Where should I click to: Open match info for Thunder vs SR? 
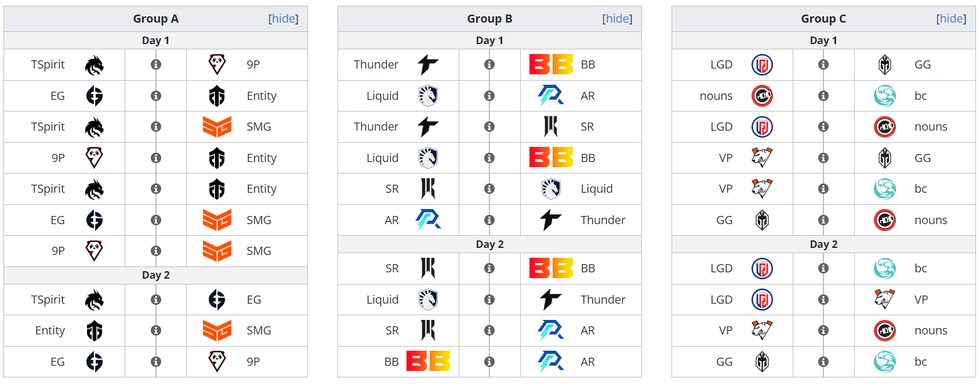pos(489,127)
